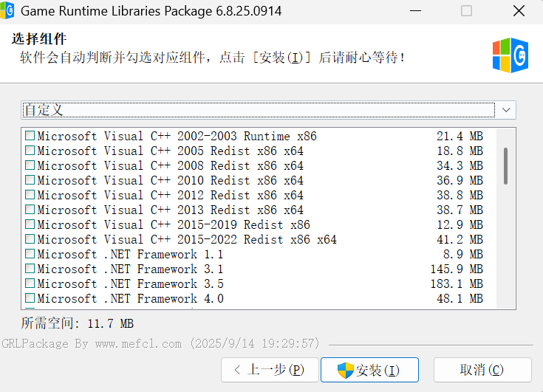Click 所需空间: 11.7 MB text
This screenshot has height=392, width=543.
point(78,323)
